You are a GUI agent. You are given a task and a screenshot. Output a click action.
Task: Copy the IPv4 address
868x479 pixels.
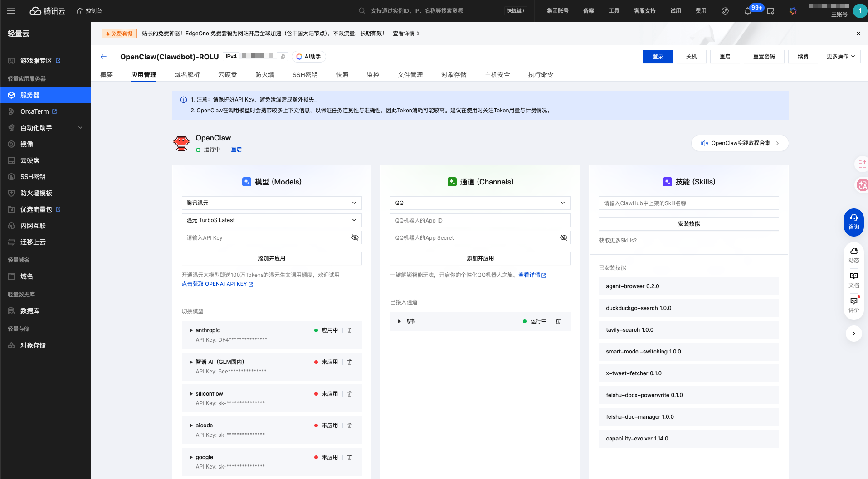[x=283, y=57]
